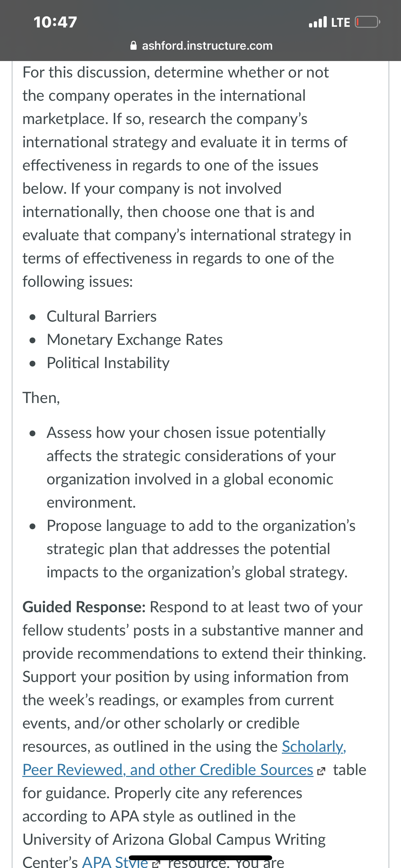Tap the external-link icon after Credible Sources
Screen dimensions: 401x868
pos(321,770)
